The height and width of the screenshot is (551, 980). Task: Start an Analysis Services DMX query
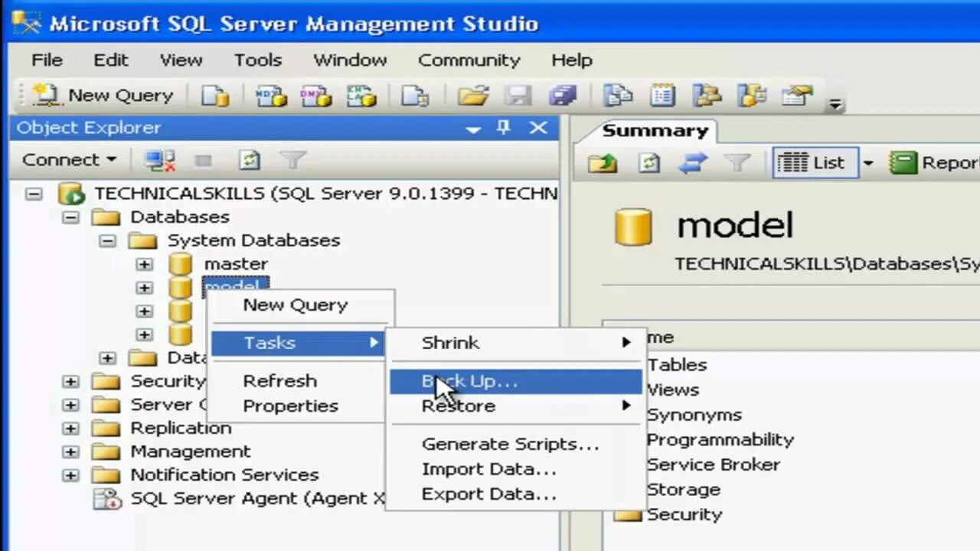click(x=315, y=96)
